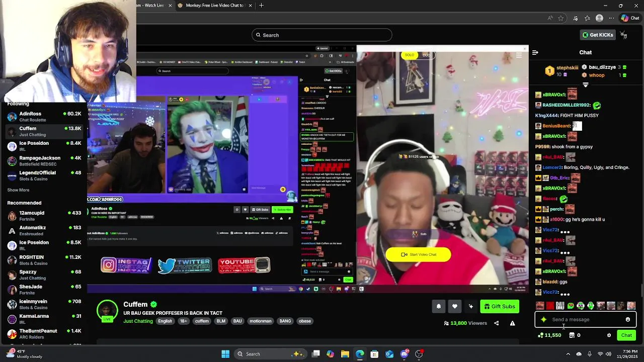The height and width of the screenshot is (362, 644).
Task: Open Automatikz recommended channel
Action: click(44, 230)
